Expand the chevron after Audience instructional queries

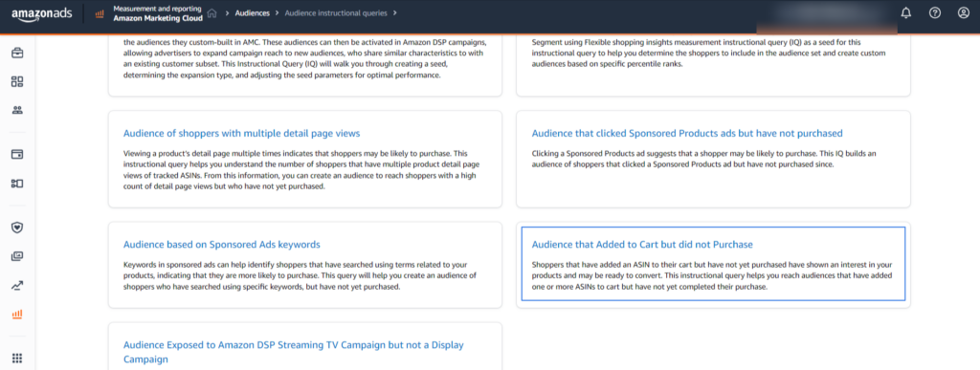(395, 13)
